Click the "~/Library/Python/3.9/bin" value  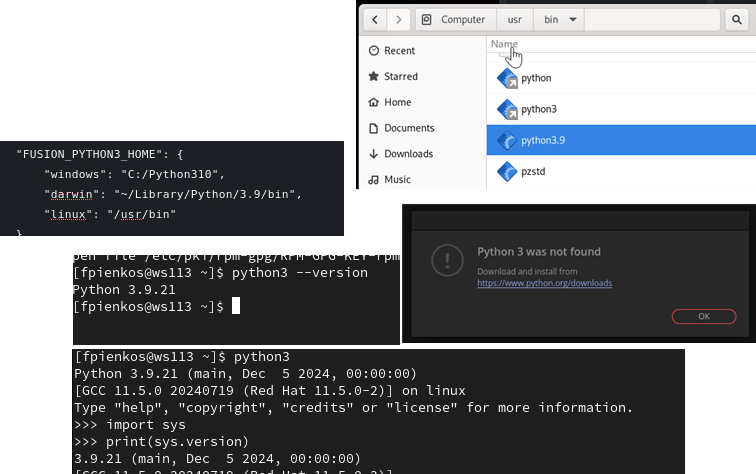click(204, 194)
